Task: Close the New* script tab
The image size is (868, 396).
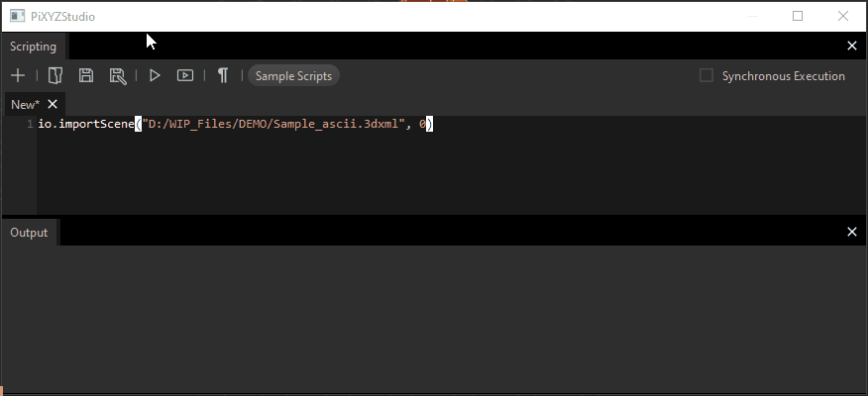Action: 53,104
